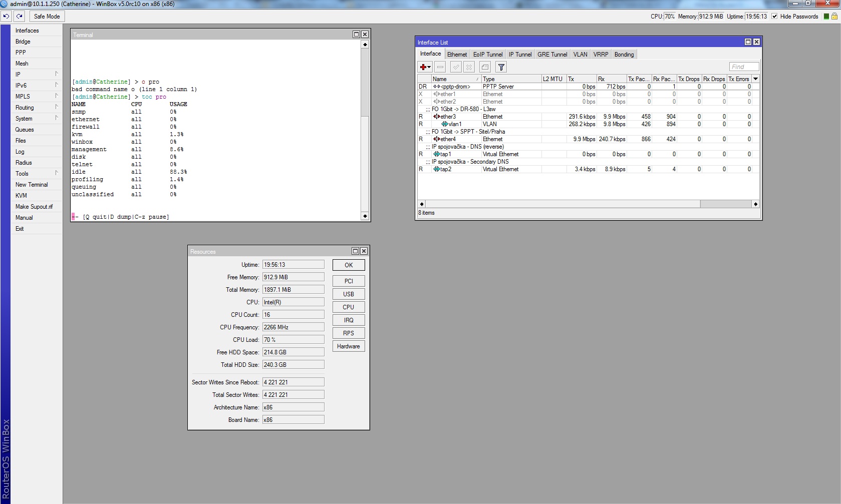Viewport: 841px width, 504px height.
Task: Click the Hardware button
Action: (x=349, y=346)
